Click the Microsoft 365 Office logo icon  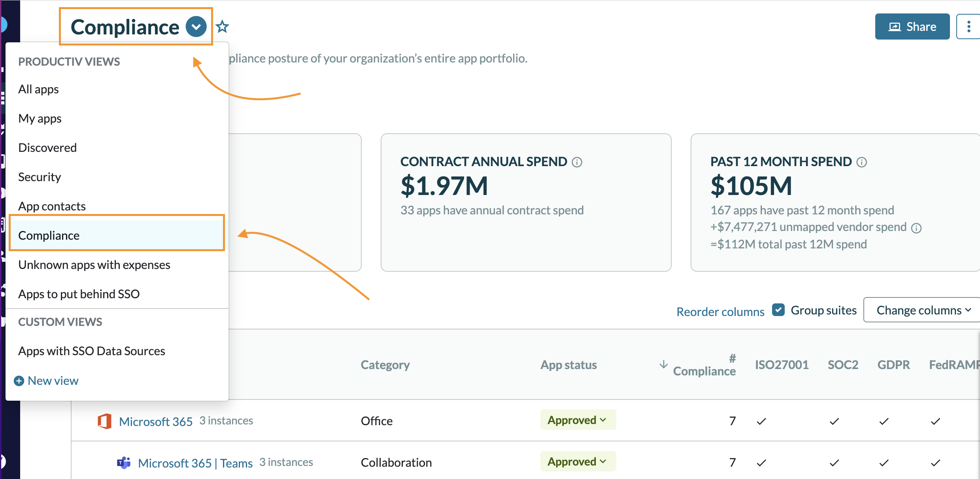pos(104,421)
